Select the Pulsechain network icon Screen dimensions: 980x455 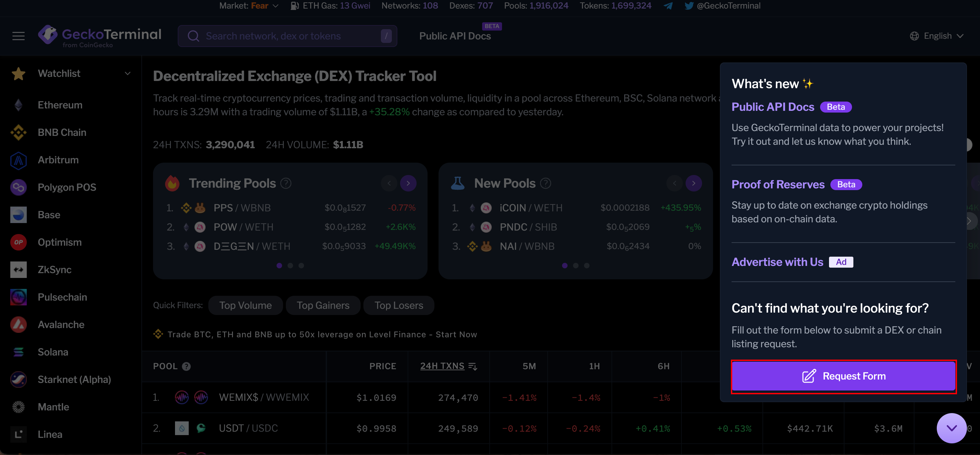click(x=18, y=297)
